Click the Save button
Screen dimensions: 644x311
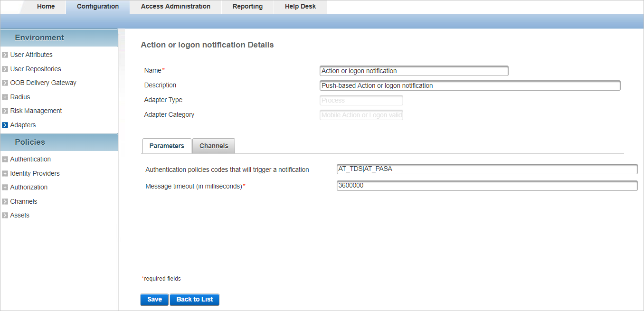point(154,300)
